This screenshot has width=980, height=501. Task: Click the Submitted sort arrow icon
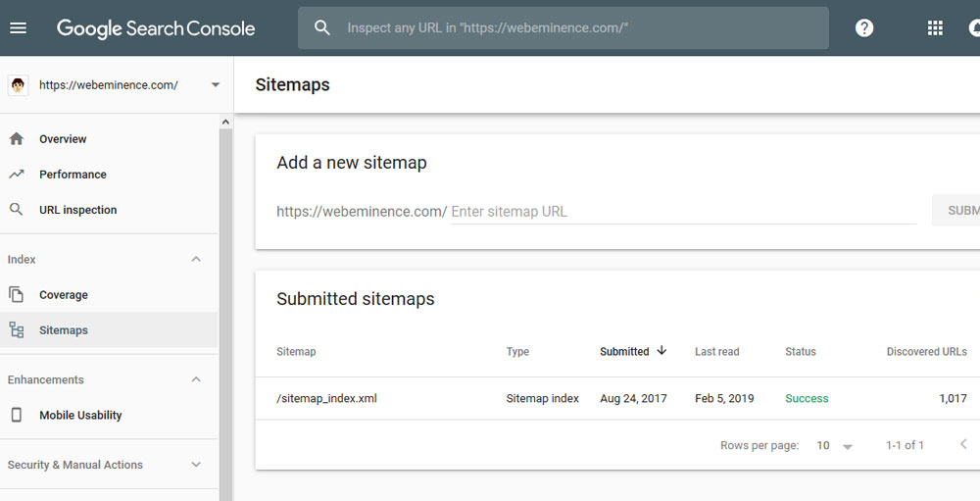click(661, 351)
